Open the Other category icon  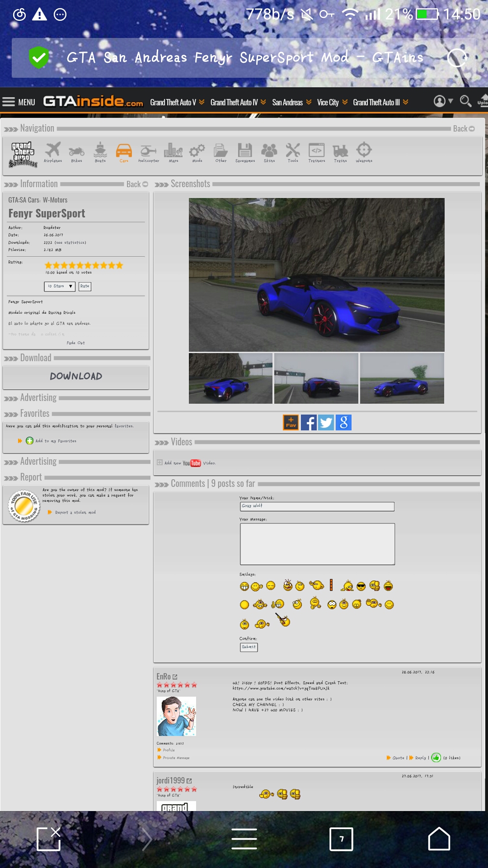pos(221,152)
